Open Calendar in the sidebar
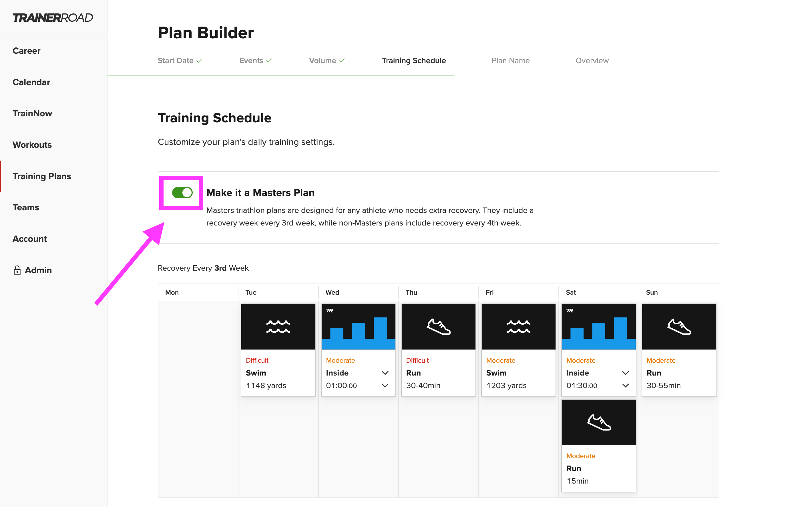The width and height of the screenshot is (812, 507). click(31, 82)
